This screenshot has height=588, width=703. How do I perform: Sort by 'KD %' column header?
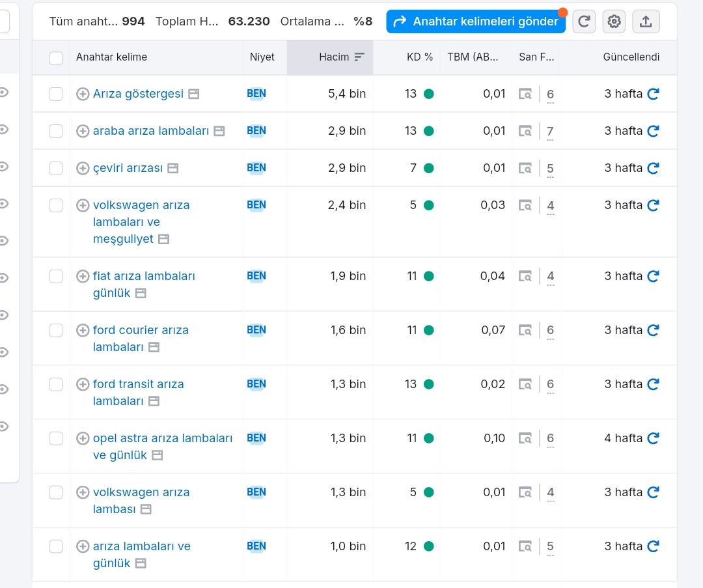[420, 57]
